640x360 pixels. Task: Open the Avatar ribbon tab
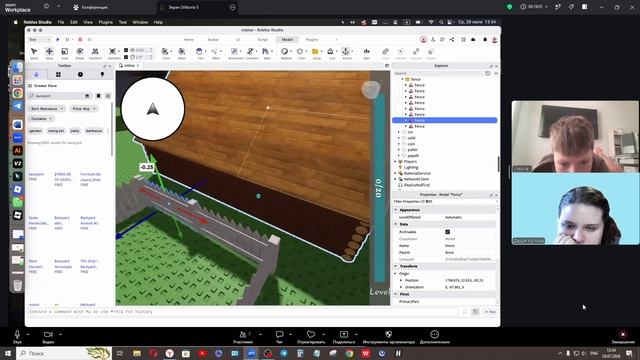pyautogui.click(x=213, y=40)
